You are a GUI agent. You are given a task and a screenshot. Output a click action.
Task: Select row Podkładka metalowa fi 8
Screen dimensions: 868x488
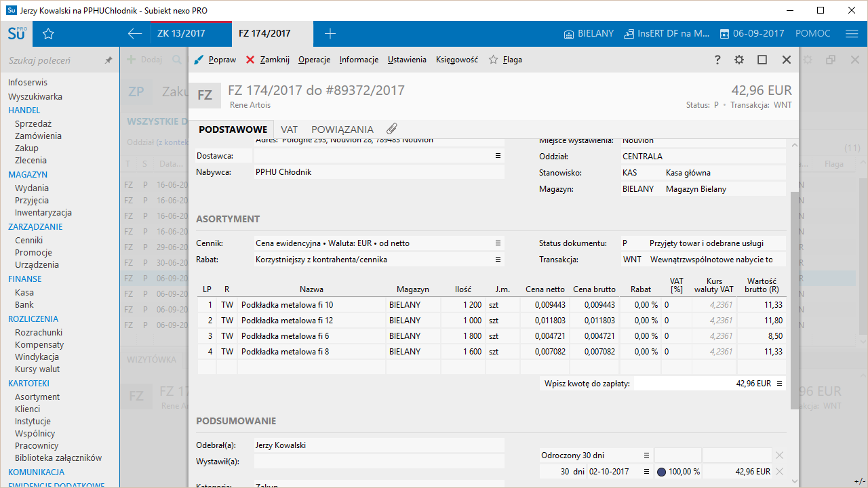[492, 352]
